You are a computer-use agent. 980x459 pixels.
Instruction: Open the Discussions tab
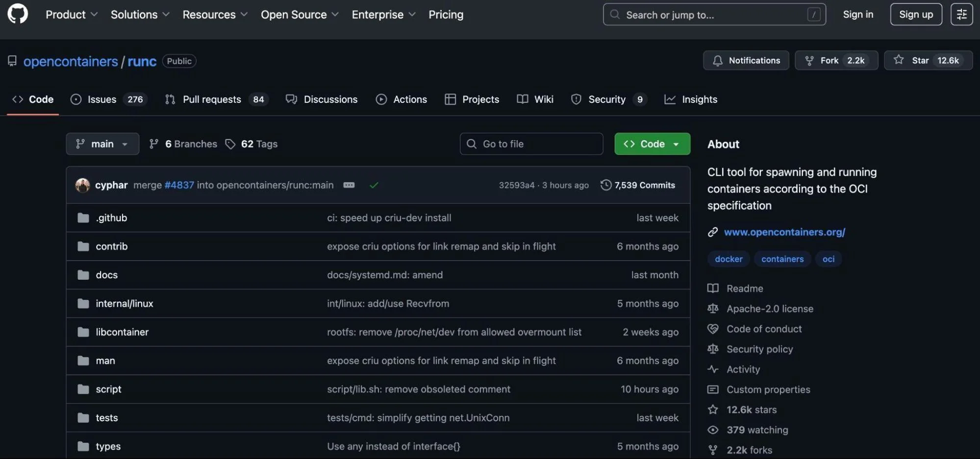click(x=322, y=99)
